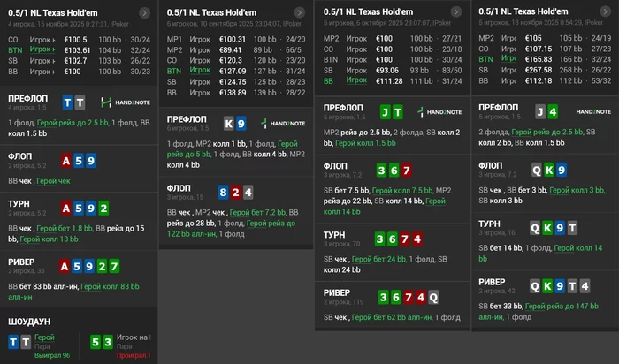Select the blue T card in first hand's preflop
The width and height of the screenshot is (619, 364).
[x=67, y=103]
